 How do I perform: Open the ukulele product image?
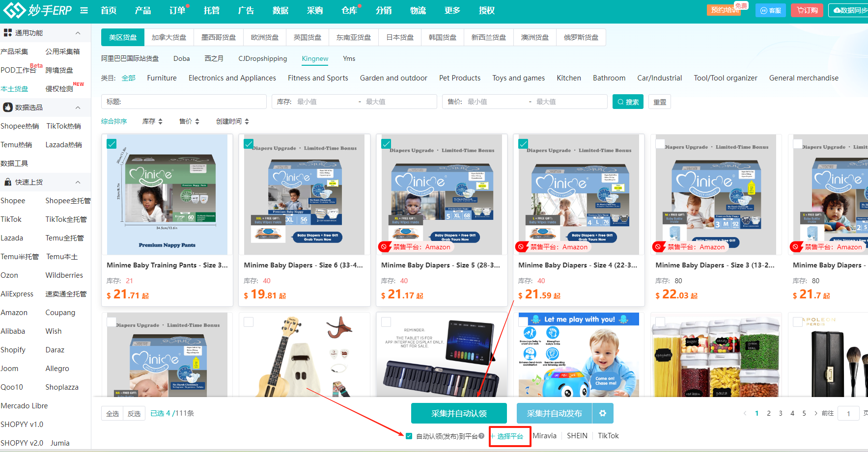click(304, 355)
